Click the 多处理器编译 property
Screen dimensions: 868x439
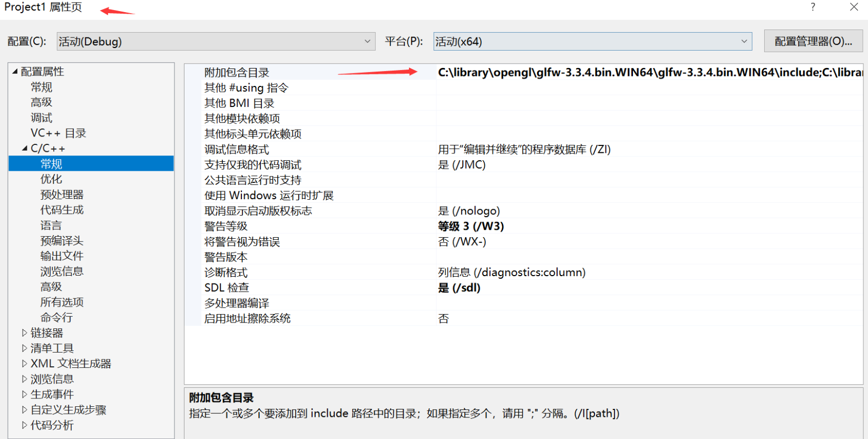tap(237, 303)
